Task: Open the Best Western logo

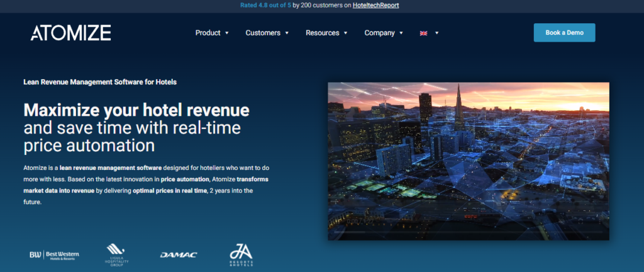Action: [x=55, y=255]
